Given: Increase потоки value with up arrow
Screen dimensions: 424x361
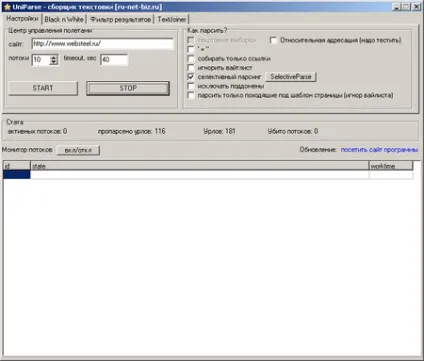Looking at the screenshot, I should [x=53, y=57].
